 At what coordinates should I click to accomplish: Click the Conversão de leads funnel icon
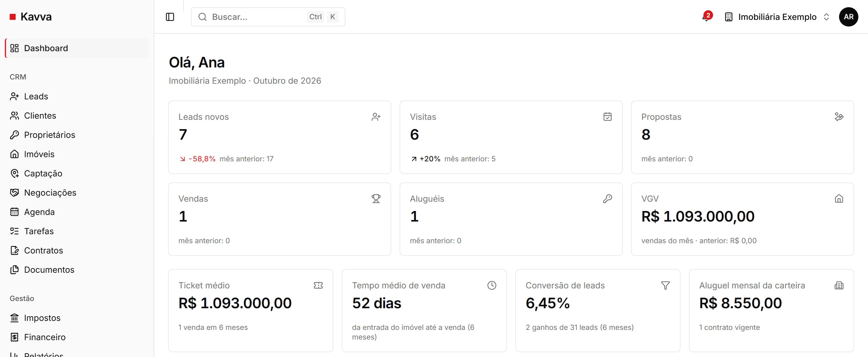[x=665, y=285]
